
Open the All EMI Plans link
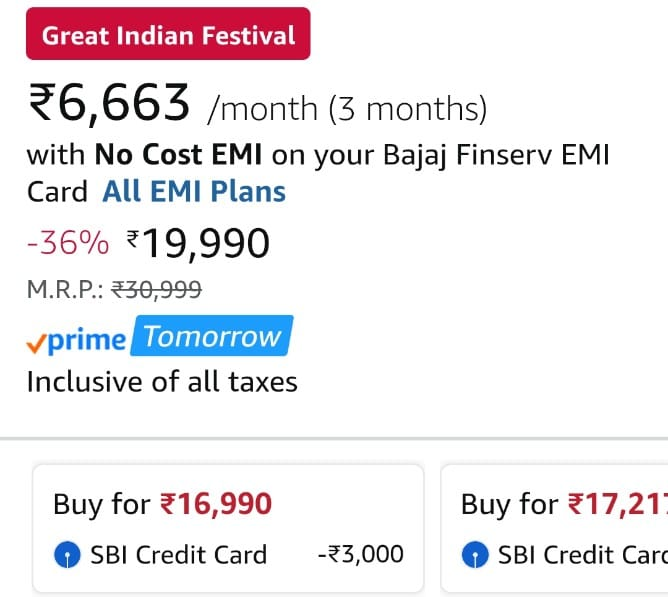(194, 191)
